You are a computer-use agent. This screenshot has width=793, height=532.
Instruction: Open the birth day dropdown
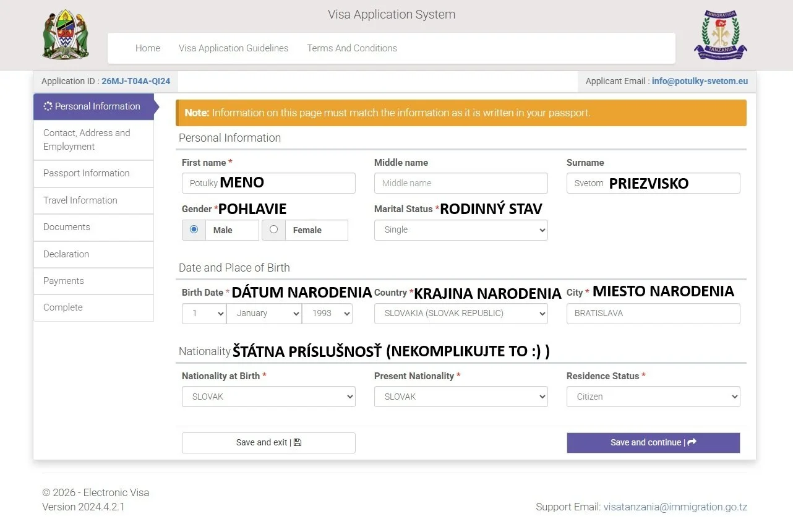pos(204,314)
